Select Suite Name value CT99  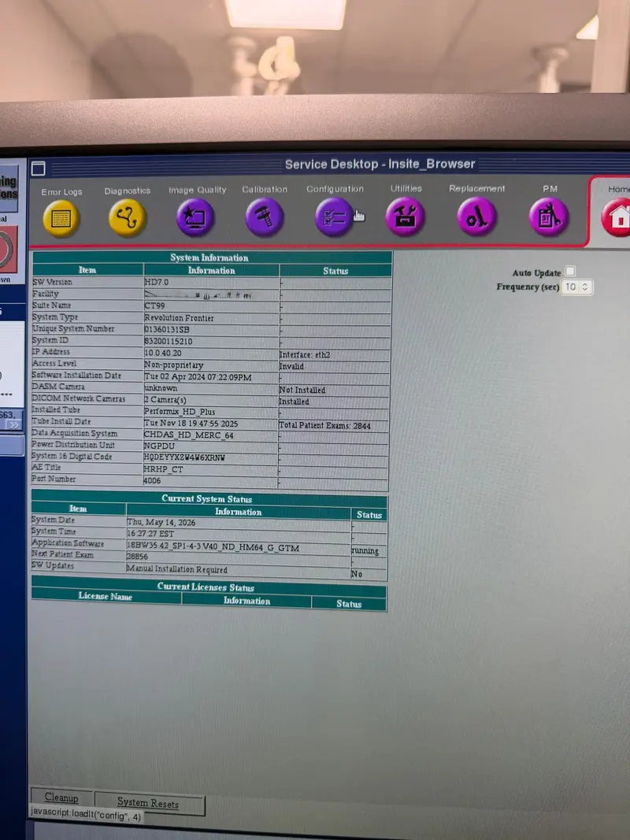[155, 305]
